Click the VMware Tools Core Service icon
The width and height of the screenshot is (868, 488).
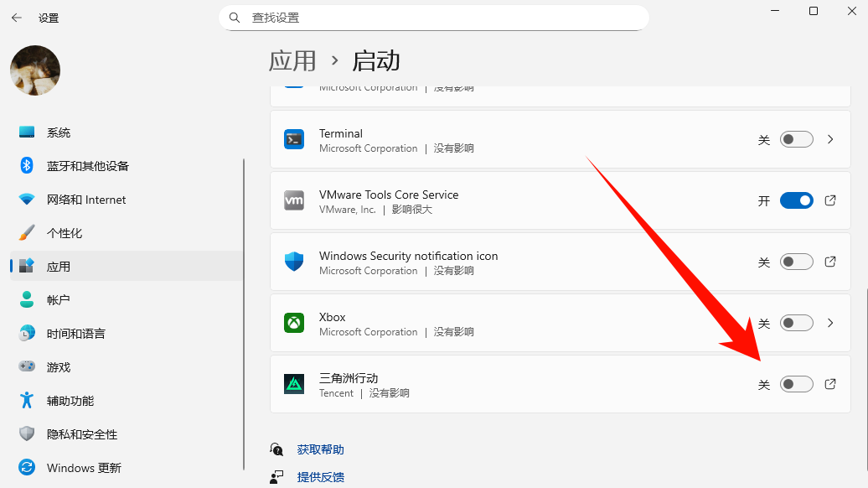(x=293, y=200)
